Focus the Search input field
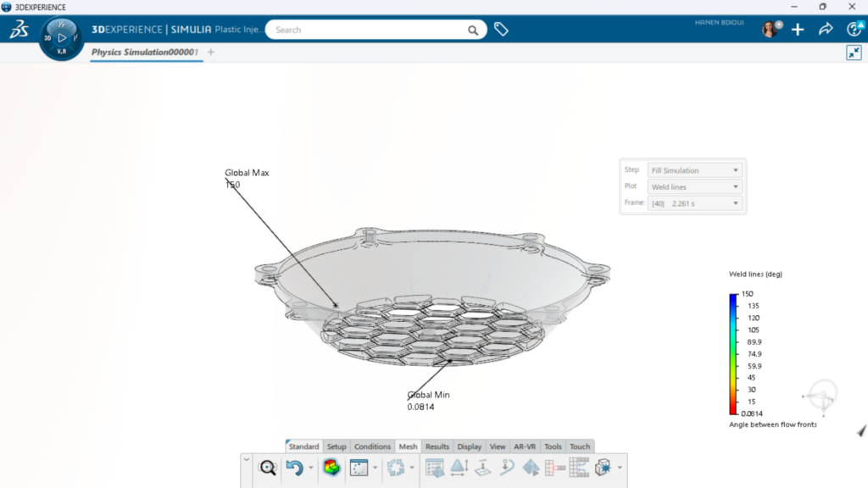 tap(368, 30)
